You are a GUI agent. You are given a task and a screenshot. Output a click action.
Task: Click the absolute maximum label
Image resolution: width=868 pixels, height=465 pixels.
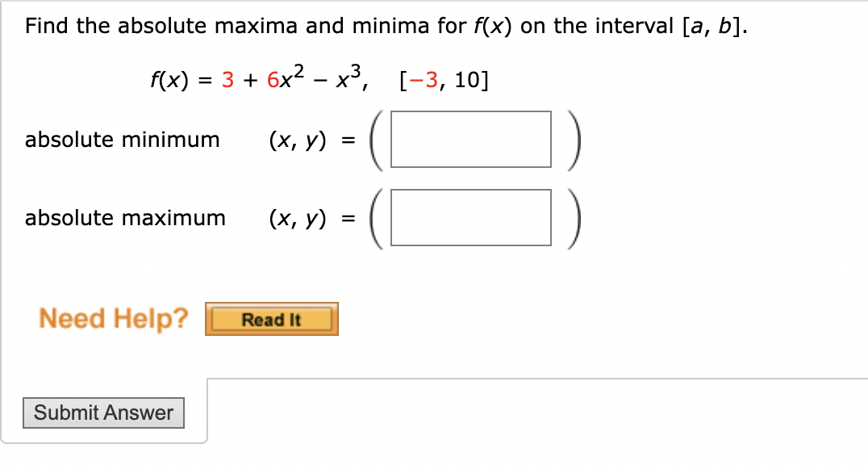[125, 217]
